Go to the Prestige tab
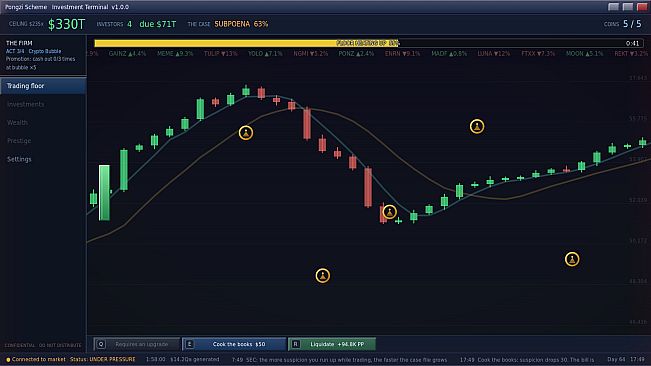 (x=43, y=141)
